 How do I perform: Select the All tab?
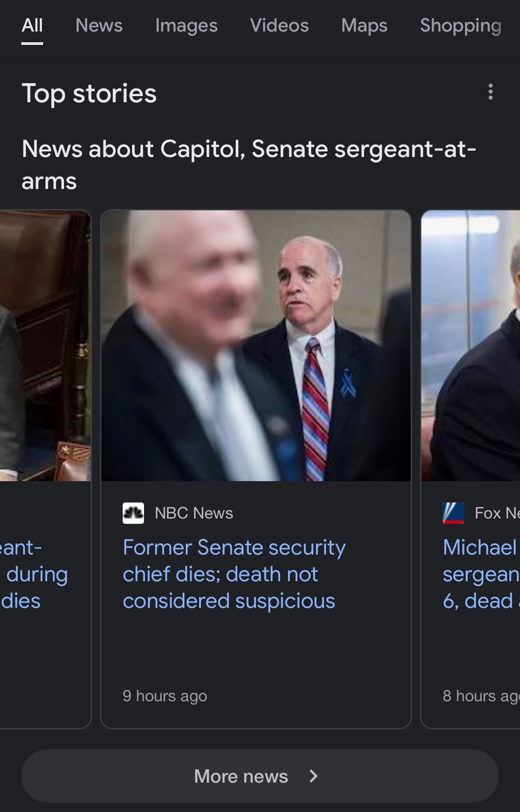(32, 26)
